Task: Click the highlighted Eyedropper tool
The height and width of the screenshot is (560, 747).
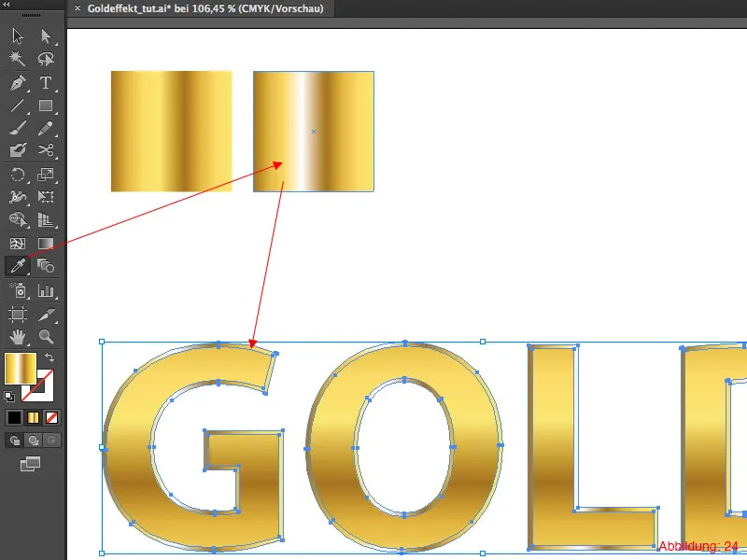Action: coord(18,266)
